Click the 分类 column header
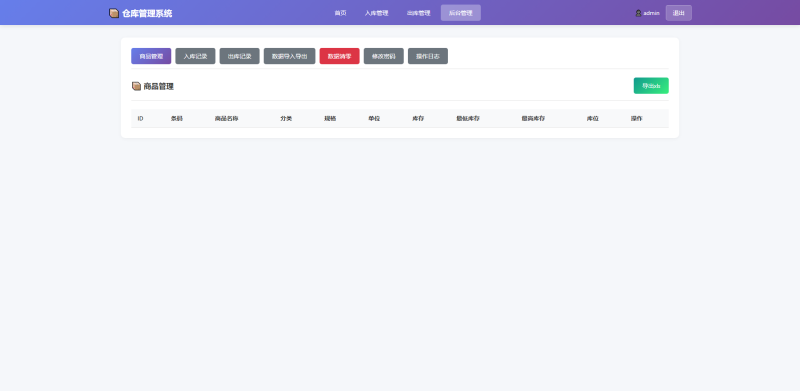Viewport: 800px width, 391px height. (x=286, y=118)
